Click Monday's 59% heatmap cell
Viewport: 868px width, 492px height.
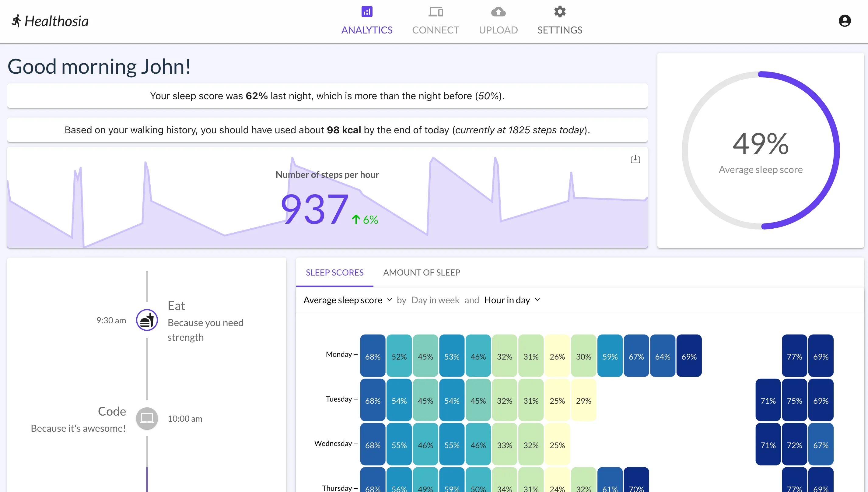coord(610,356)
